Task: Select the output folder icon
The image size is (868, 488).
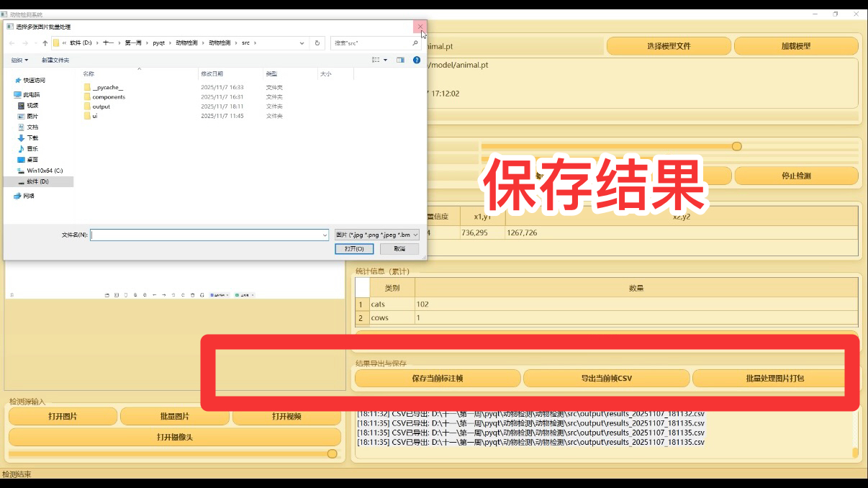Action: (87, 106)
